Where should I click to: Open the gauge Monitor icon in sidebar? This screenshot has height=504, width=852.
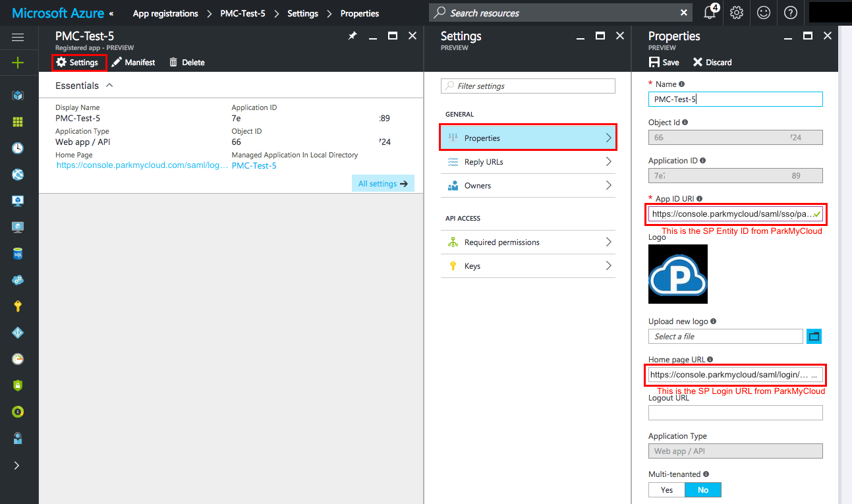pyautogui.click(x=18, y=359)
